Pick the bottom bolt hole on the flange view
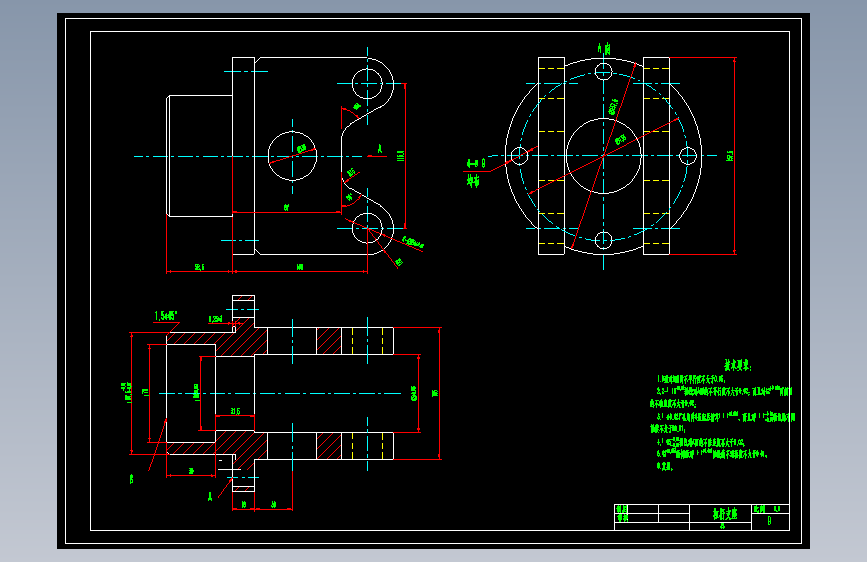Image resolution: width=867 pixels, height=562 pixels. [603, 240]
